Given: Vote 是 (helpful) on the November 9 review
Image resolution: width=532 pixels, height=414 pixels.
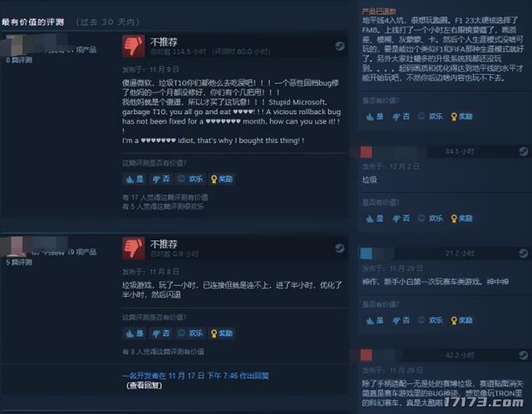Looking at the screenshot, I should 135,180.
